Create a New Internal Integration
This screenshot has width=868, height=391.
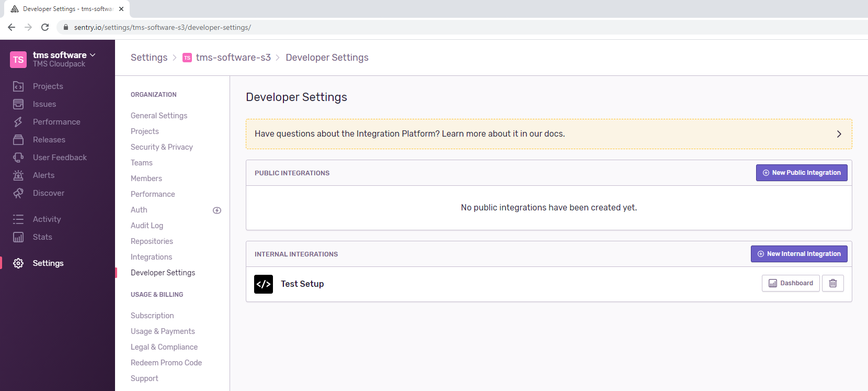798,254
